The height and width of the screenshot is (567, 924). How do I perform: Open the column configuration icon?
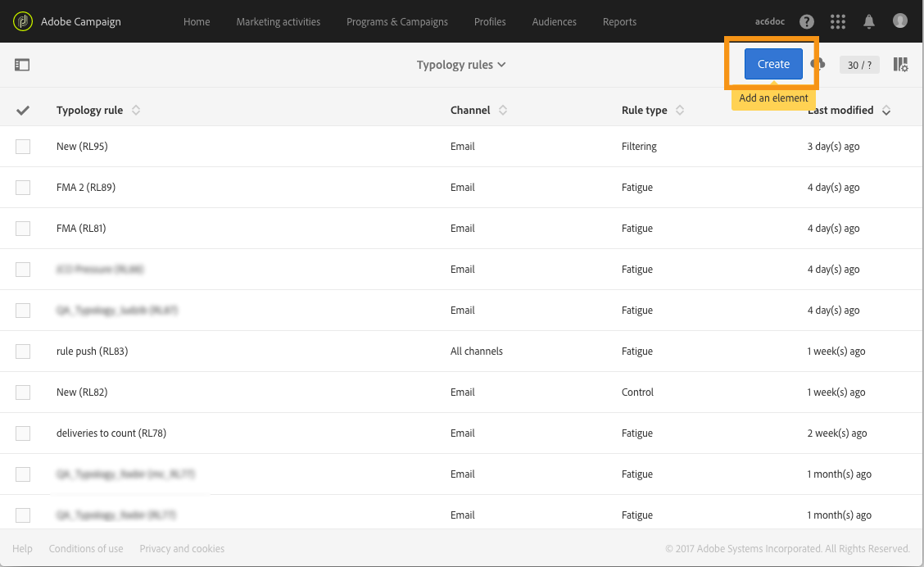(900, 64)
